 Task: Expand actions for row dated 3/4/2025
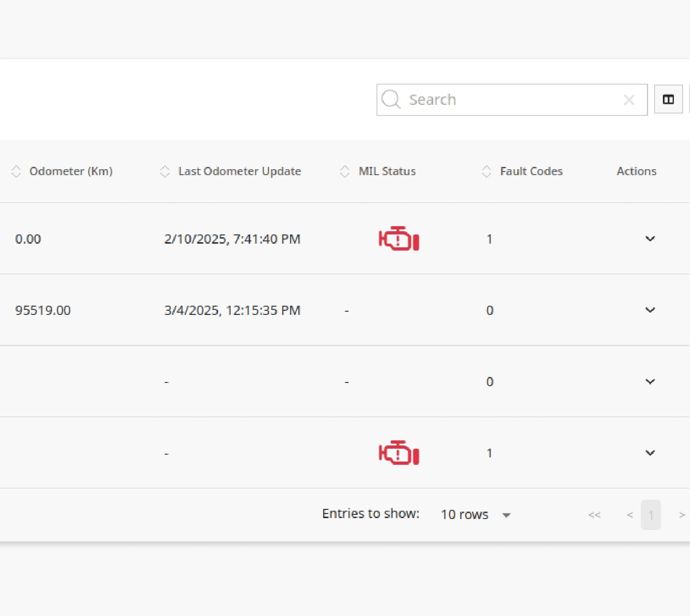click(650, 310)
